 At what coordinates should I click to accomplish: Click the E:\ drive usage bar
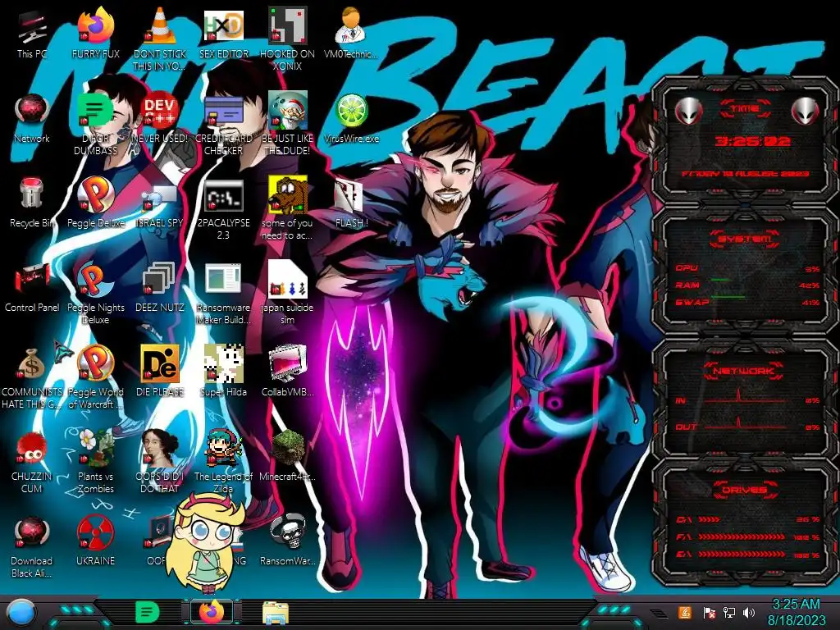[x=748, y=555]
